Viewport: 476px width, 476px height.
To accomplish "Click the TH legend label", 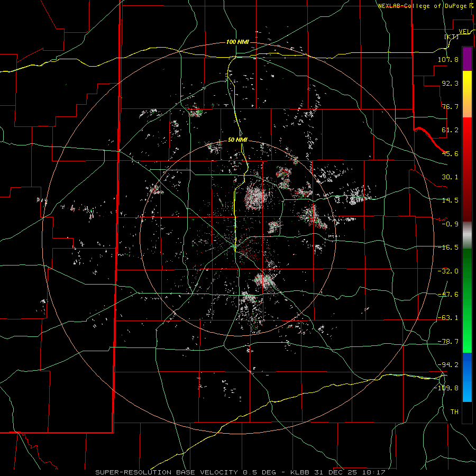I will coord(454,412).
